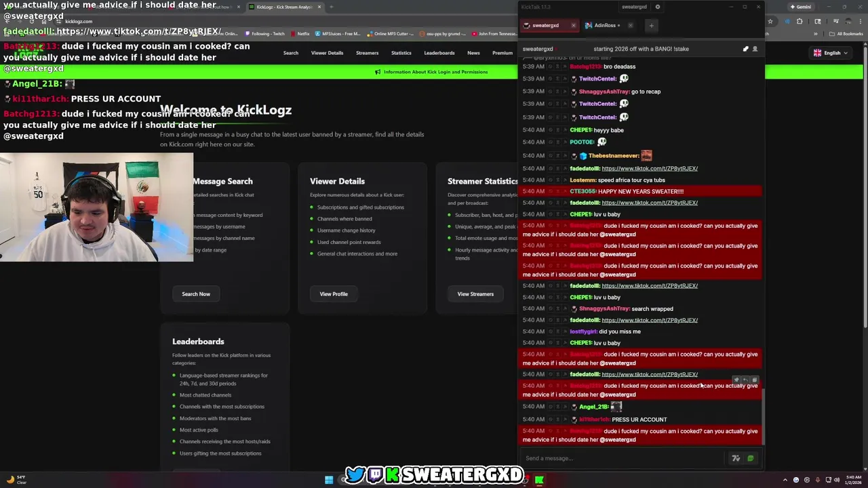This screenshot has width=868, height=488.
Task: Open Following - Twitch bookmark
Action: click(265, 33)
